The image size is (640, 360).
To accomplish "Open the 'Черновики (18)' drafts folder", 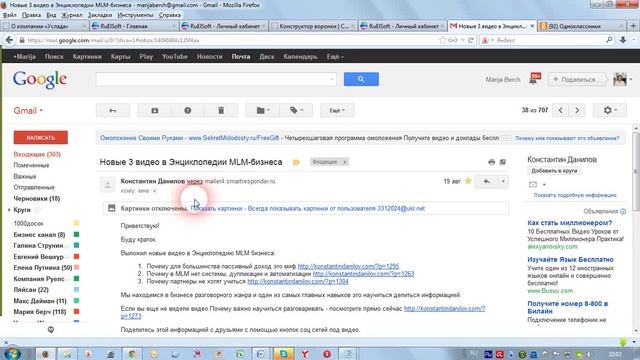I will tap(37, 198).
